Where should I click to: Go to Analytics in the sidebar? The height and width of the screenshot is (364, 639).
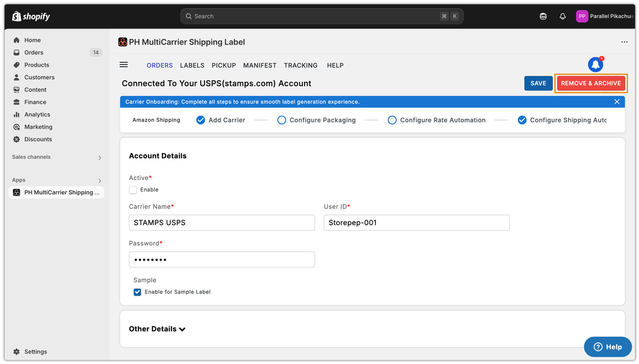click(37, 114)
